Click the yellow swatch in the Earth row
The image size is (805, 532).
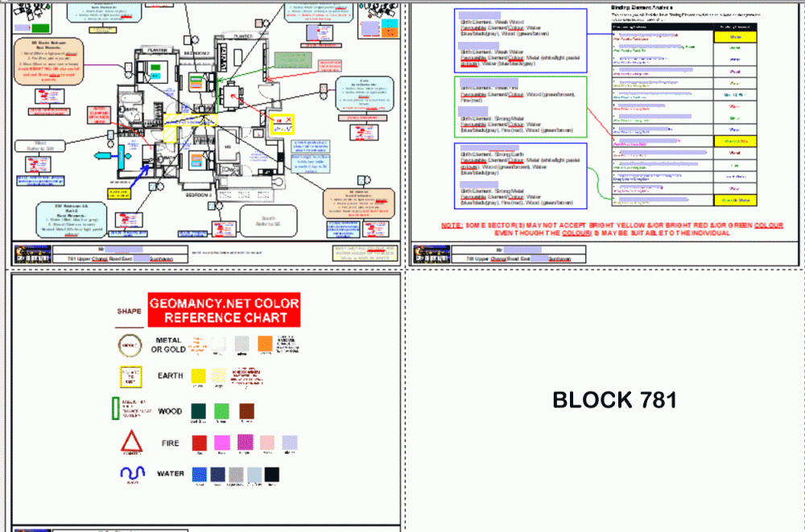point(198,375)
